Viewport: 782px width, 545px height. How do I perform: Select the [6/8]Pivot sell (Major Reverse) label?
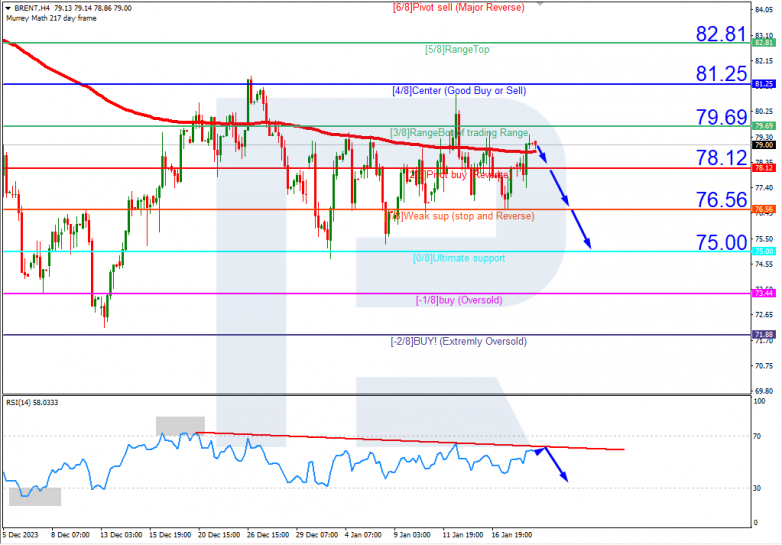tap(458, 7)
